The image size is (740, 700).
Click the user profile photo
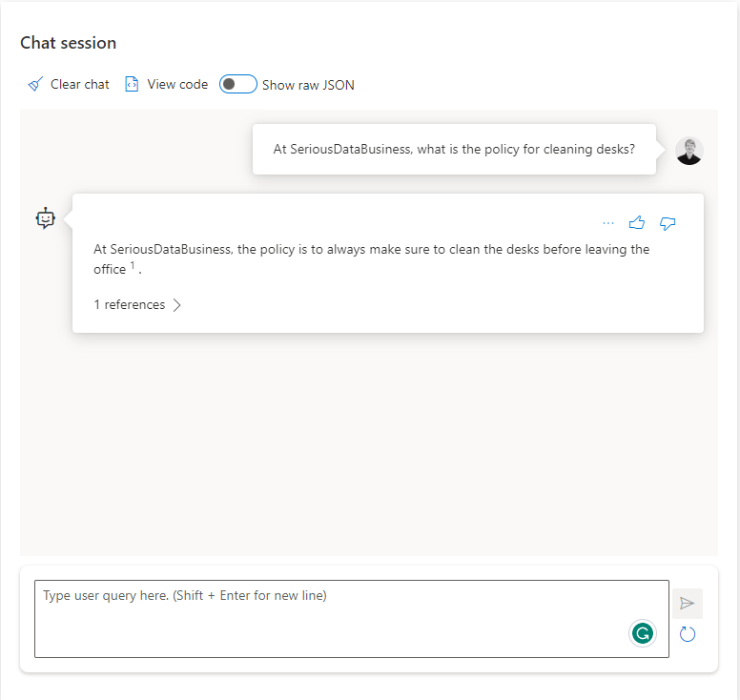(x=689, y=150)
